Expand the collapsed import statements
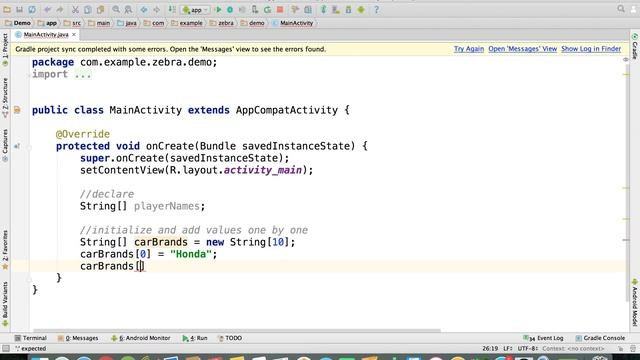Screen dimensions: 640x360 [x=83, y=74]
